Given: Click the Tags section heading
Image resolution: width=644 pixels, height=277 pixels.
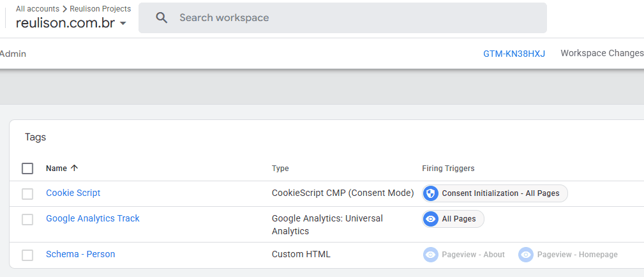Looking at the screenshot, I should point(35,137).
